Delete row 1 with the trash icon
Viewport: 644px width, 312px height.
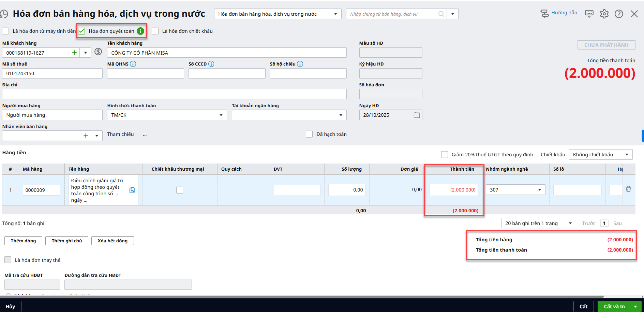point(628,189)
